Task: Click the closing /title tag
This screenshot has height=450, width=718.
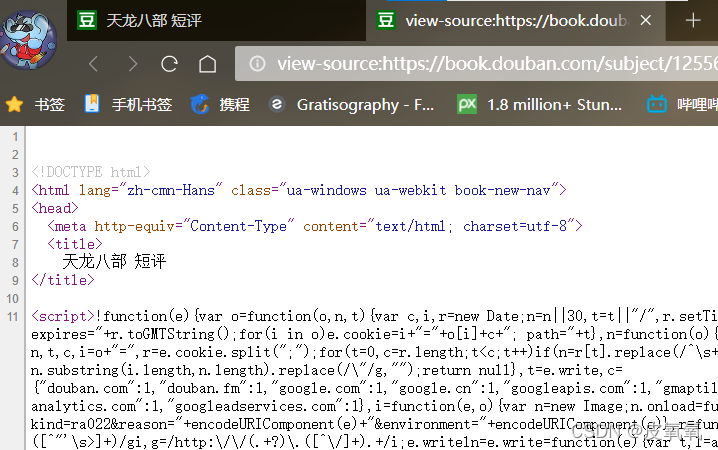Action: (63, 280)
